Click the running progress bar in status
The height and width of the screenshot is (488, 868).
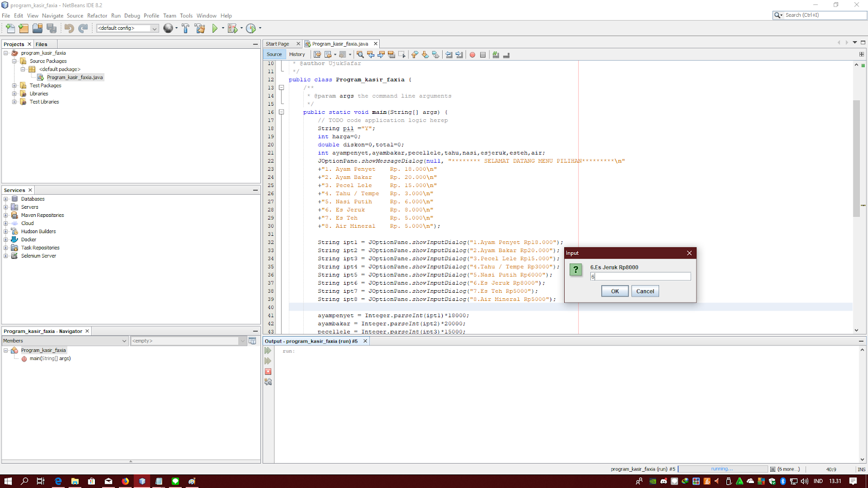(x=723, y=469)
